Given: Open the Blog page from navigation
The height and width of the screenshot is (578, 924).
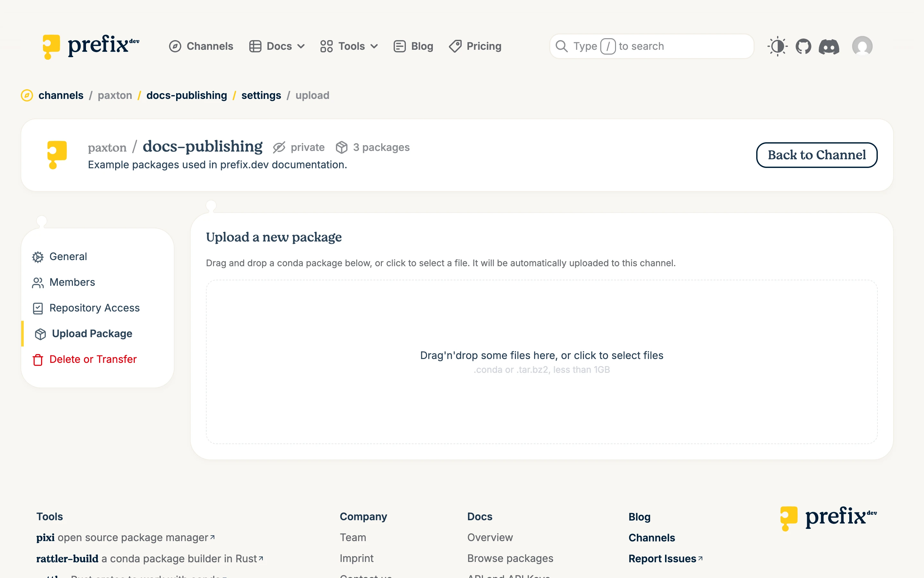Looking at the screenshot, I should point(413,46).
